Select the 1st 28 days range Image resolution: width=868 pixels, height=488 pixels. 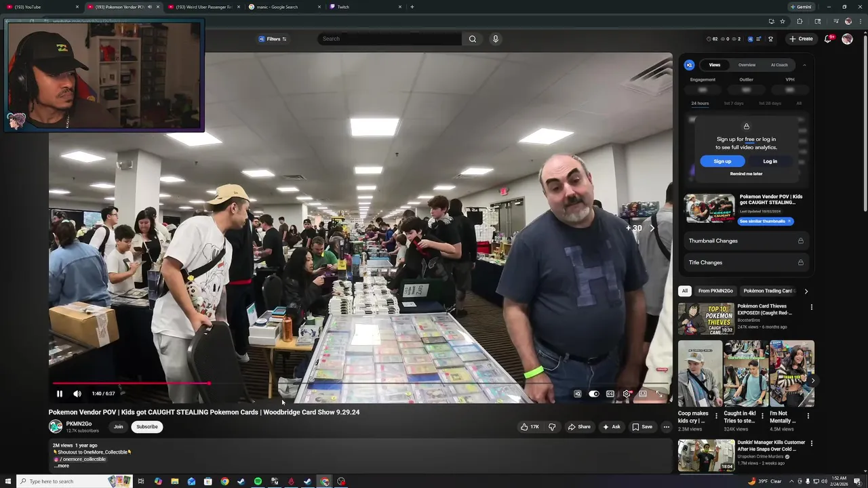(770, 104)
